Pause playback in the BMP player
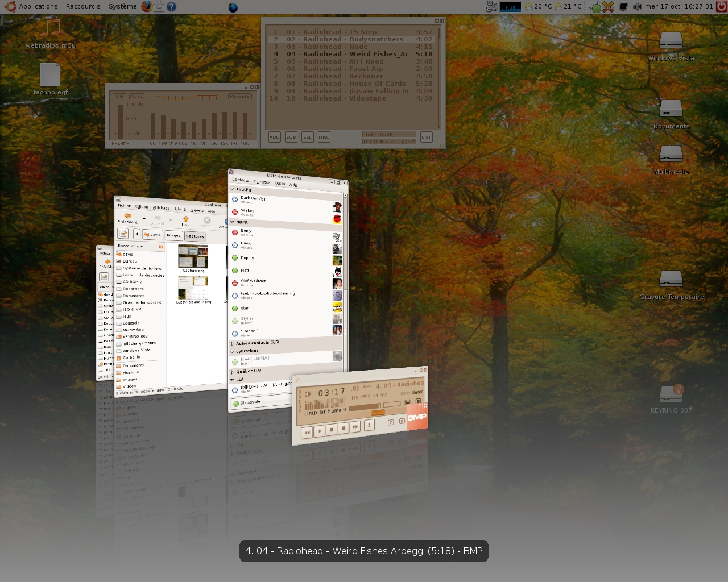 [332, 430]
